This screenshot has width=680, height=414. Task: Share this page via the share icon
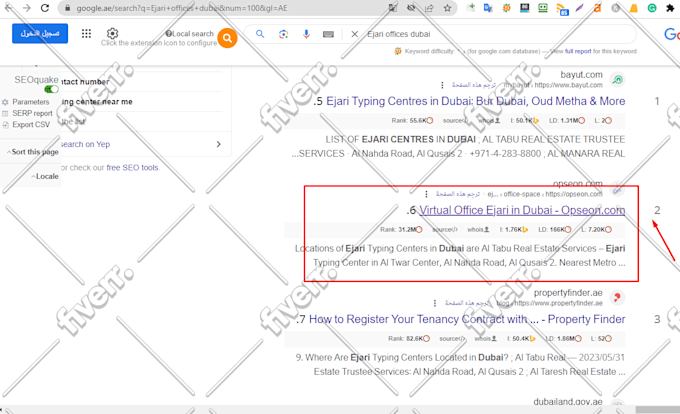tap(429, 8)
